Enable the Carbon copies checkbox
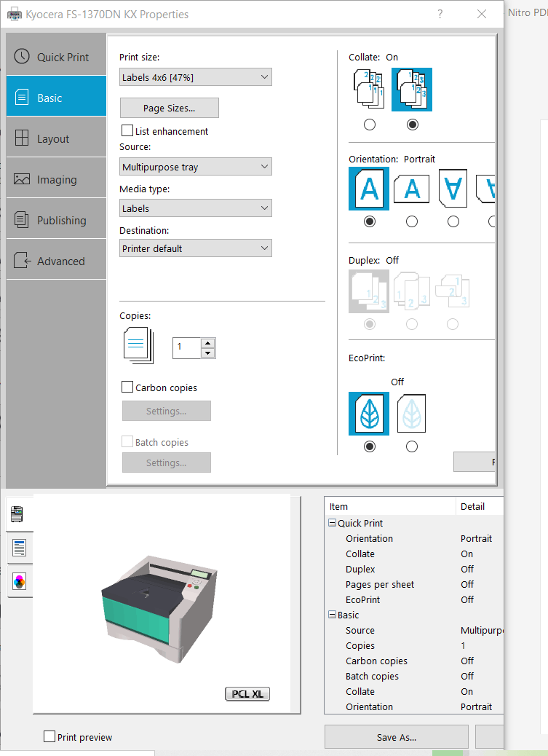 point(127,387)
